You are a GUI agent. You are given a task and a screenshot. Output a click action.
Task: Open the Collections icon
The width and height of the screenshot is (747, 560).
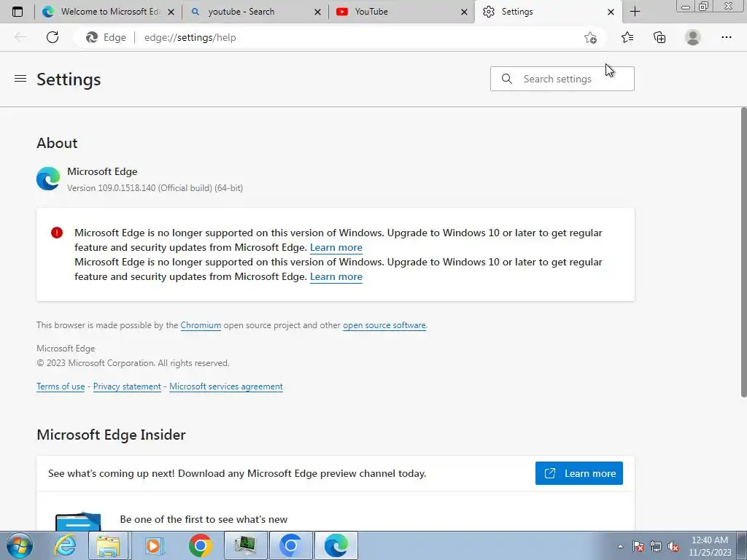(659, 37)
